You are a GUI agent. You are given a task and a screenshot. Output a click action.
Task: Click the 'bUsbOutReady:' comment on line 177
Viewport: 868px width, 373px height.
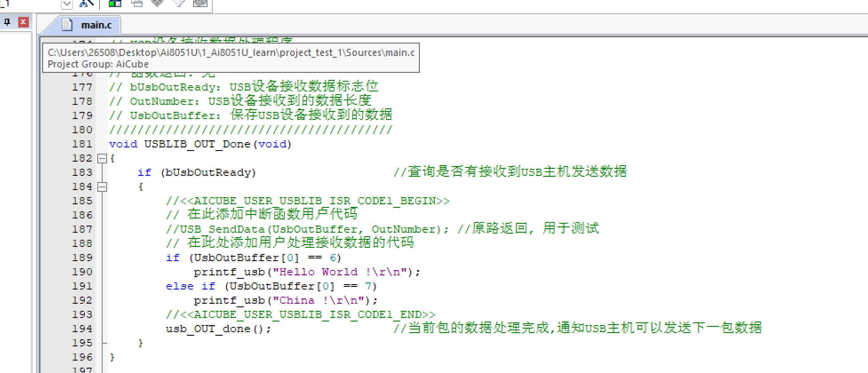pyautogui.click(x=175, y=87)
